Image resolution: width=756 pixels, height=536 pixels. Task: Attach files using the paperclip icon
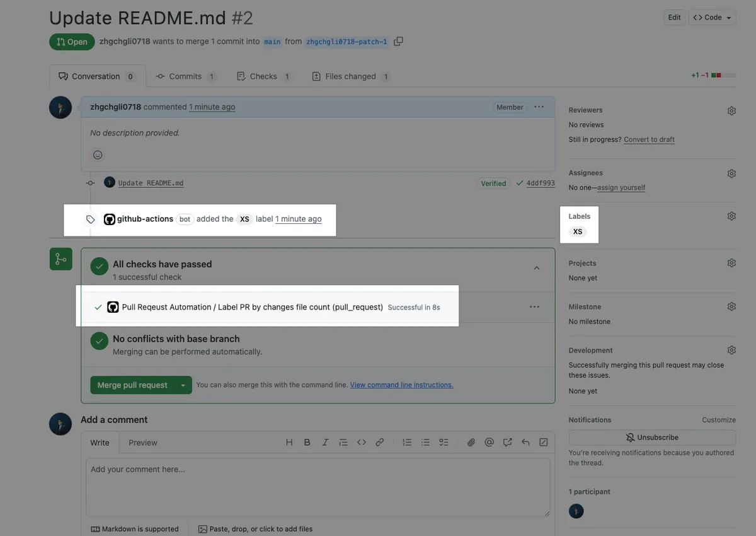tap(471, 443)
